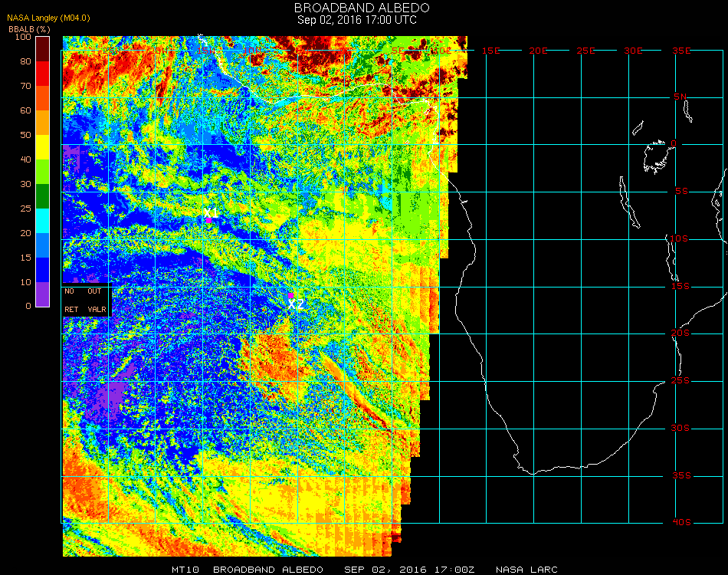Click the '30E' longitude label
The height and width of the screenshot is (575, 728).
(x=633, y=51)
